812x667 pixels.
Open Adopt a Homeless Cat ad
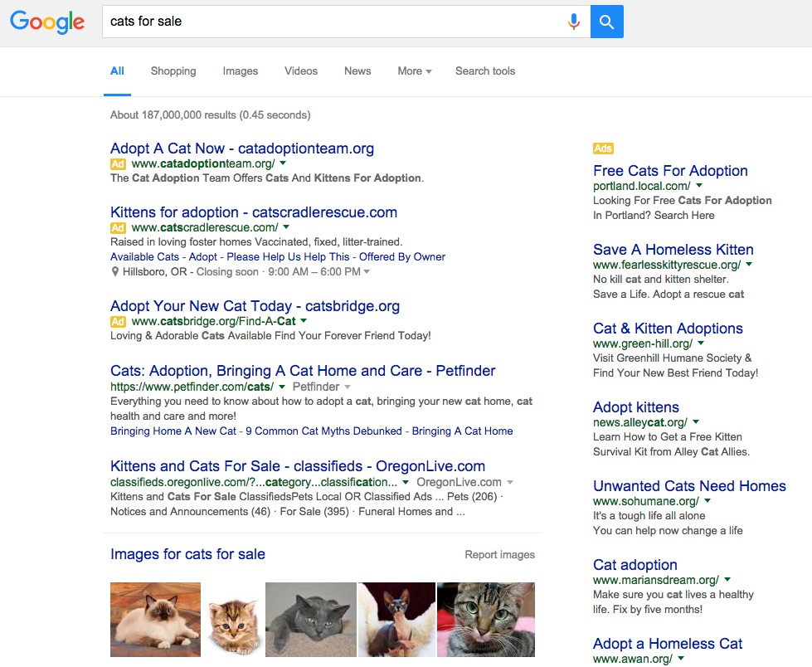click(x=668, y=644)
